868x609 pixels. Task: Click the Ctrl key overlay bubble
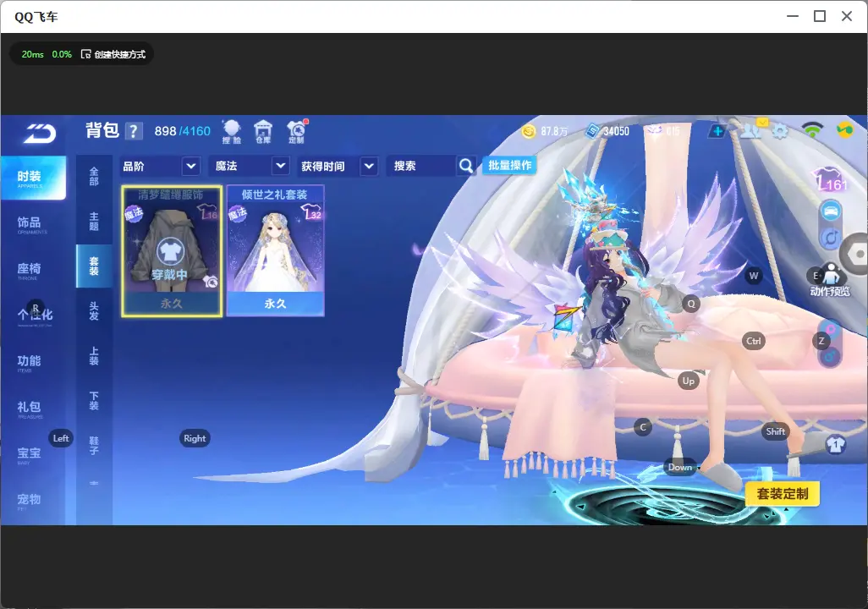click(754, 341)
